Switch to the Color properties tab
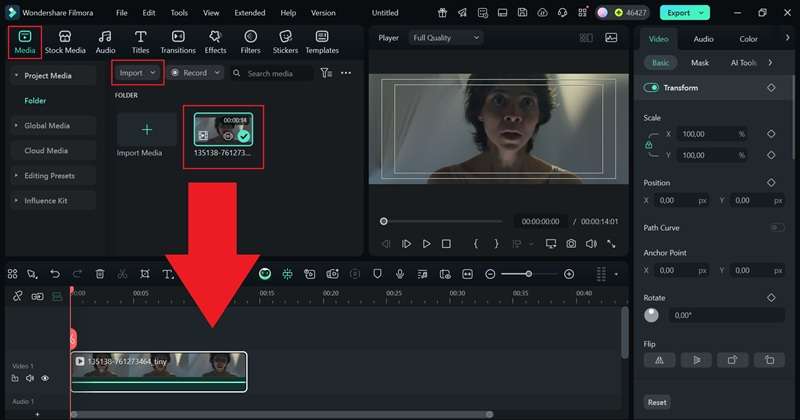Viewport: 800px width, 420px height. coord(748,39)
